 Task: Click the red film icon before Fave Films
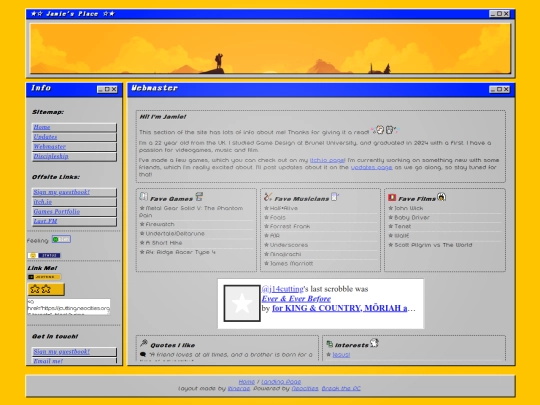(392, 197)
